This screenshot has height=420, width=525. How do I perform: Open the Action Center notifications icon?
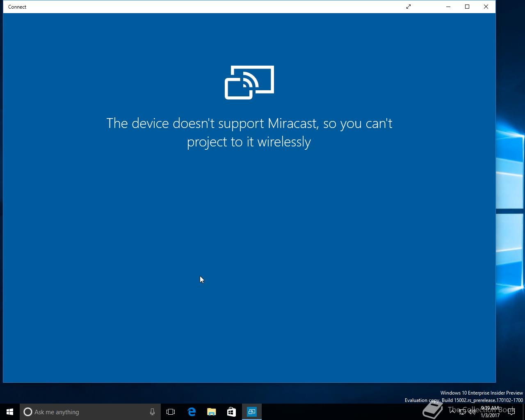point(511,412)
